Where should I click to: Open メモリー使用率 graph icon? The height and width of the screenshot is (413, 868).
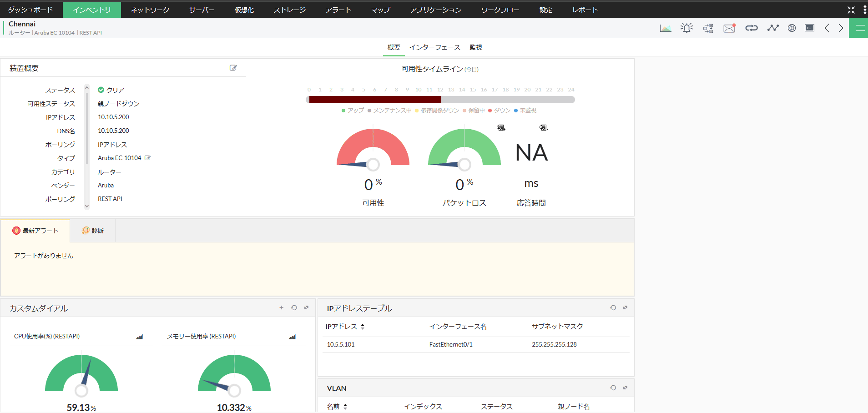pyautogui.click(x=293, y=337)
